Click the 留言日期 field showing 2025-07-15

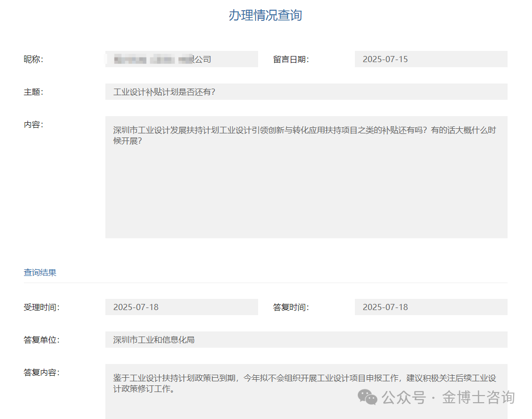(x=431, y=59)
